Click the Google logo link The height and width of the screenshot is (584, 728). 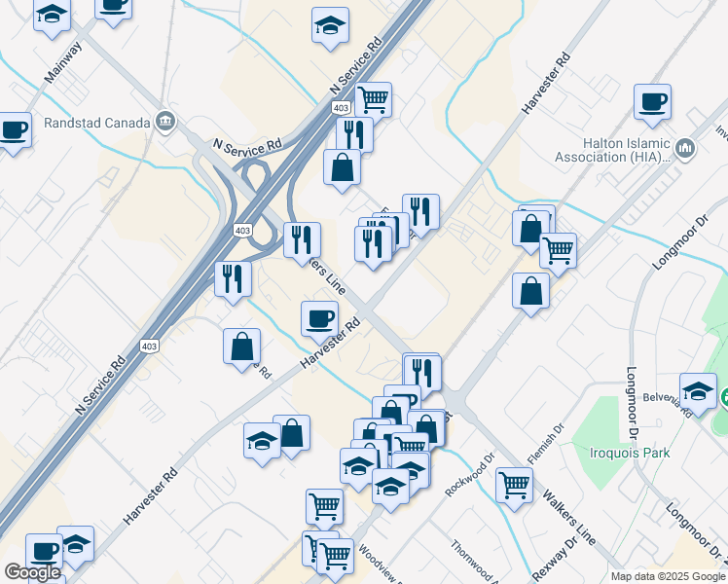click(x=33, y=572)
